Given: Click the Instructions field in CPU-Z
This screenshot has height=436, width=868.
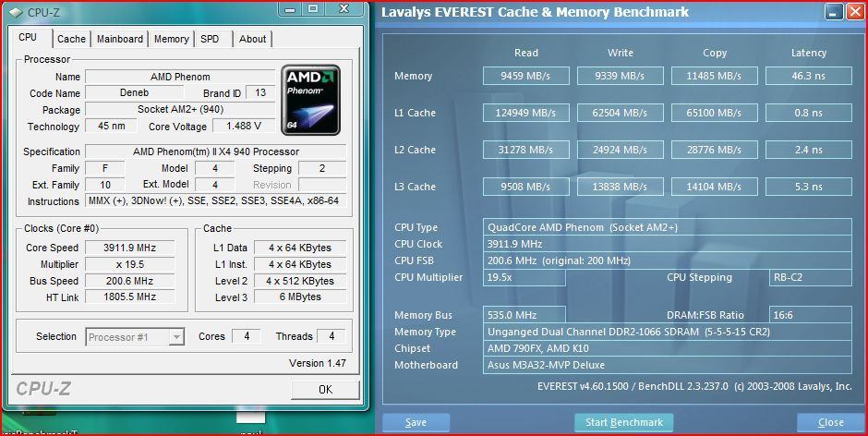Looking at the screenshot, I should pos(216,200).
